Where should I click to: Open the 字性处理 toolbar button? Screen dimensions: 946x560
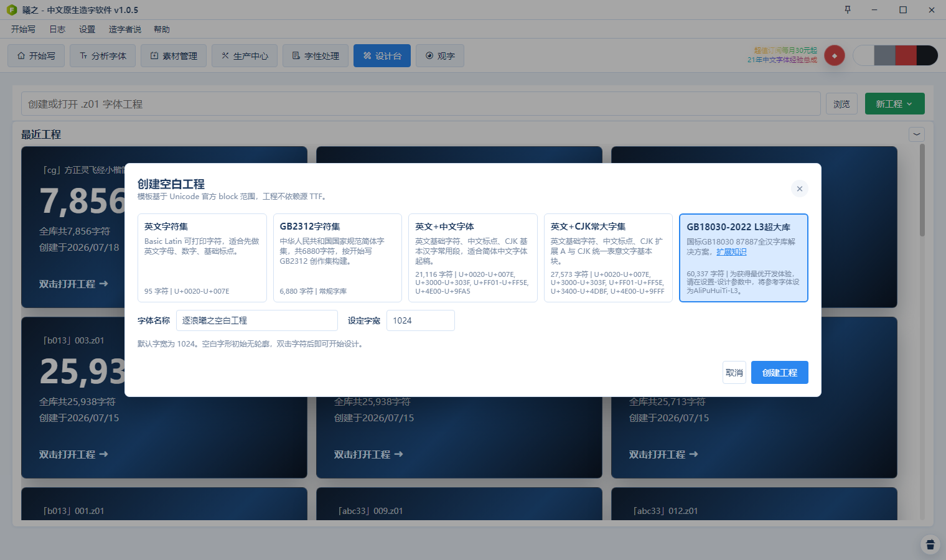pos(316,55)
